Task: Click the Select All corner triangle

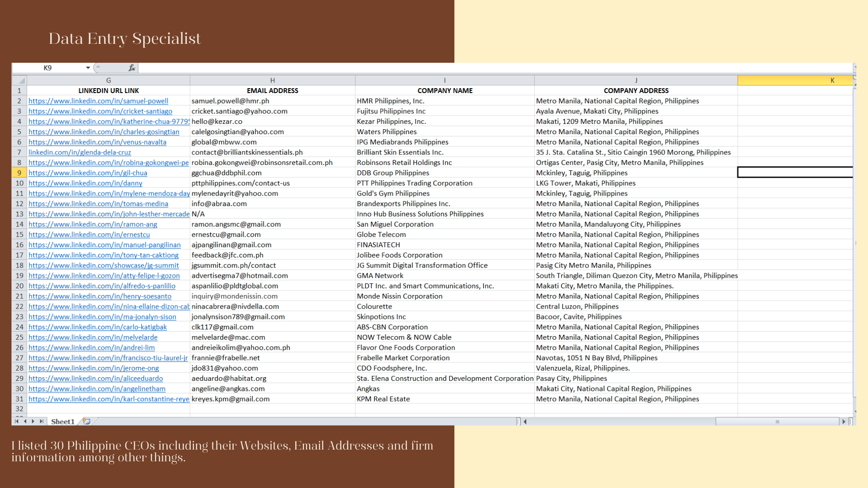Action: point(21,80)
